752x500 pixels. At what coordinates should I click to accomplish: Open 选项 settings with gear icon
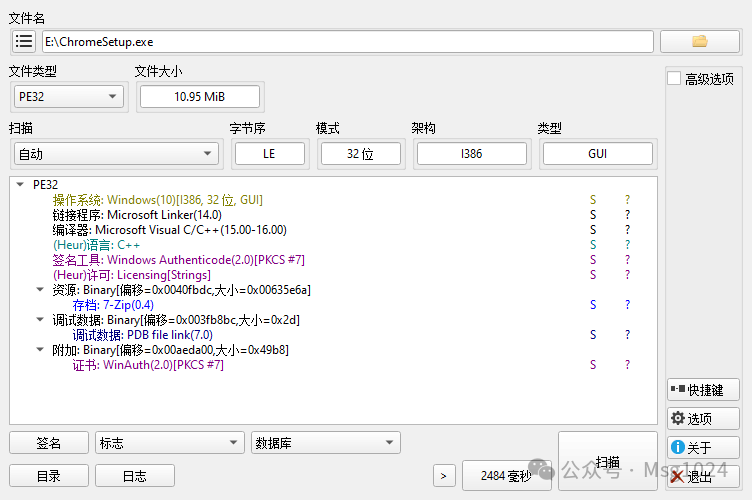703,419
